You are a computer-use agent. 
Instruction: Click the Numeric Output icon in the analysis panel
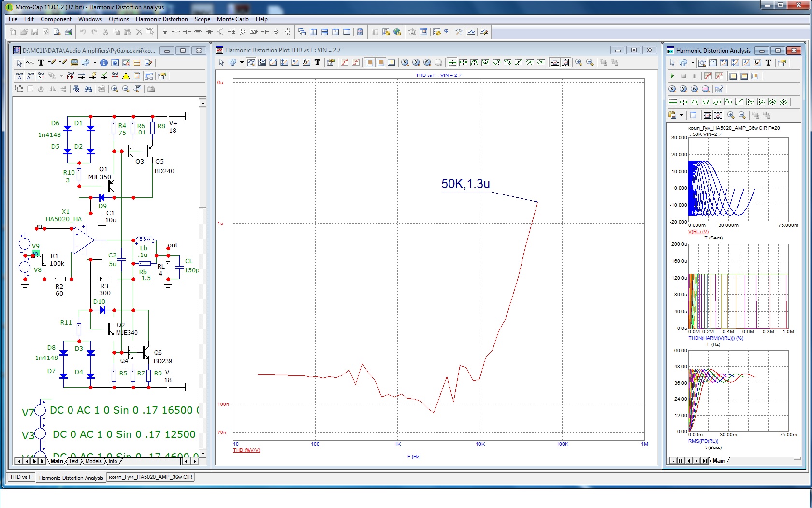(693, 115)
